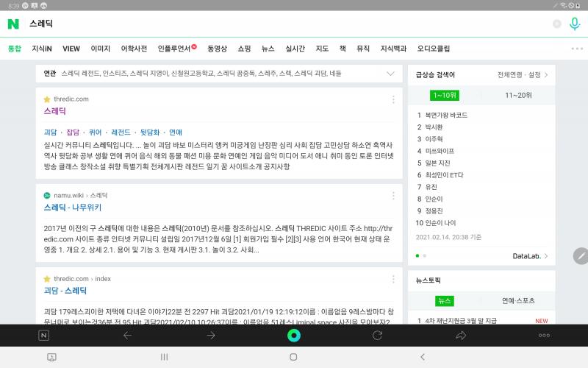Image resolution: width=588 pixels, height=368 pixels.
Task: Expand related searches chevron
Action: pos(390,74)
